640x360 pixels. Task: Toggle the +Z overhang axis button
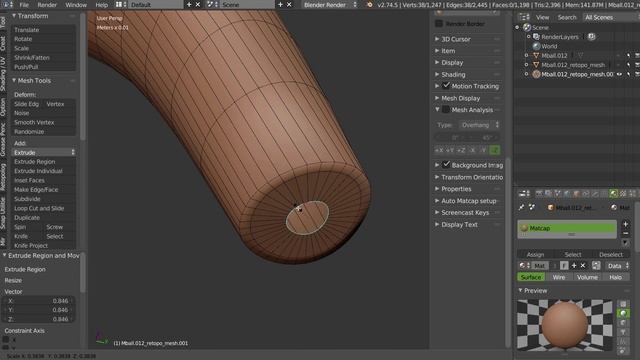point(461,150)
